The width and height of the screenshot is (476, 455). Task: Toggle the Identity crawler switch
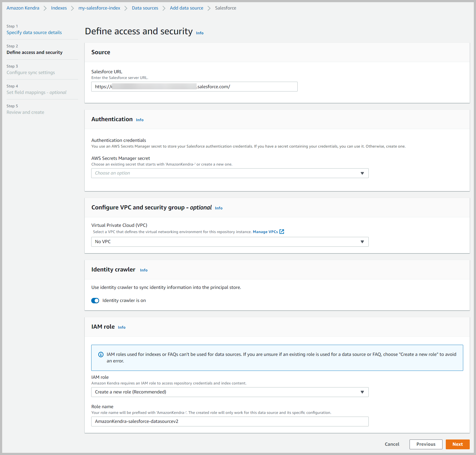(x=95, y=301)
